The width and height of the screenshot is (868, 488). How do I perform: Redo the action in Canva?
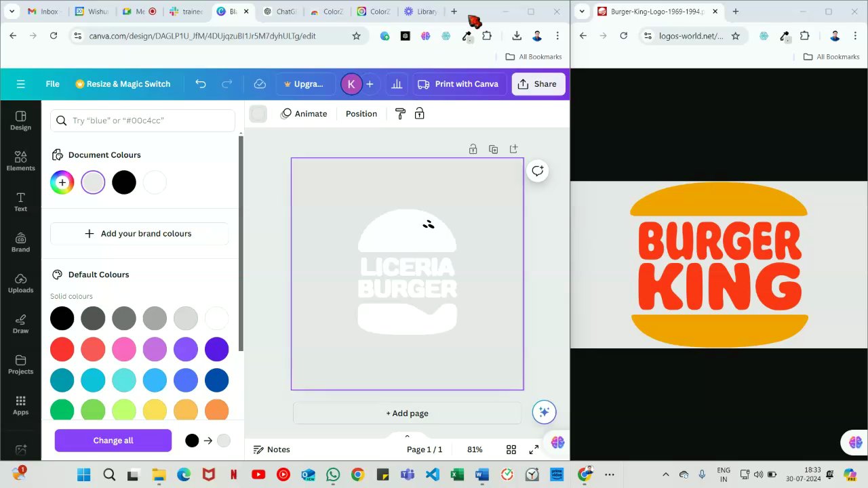tap(227, 84)
